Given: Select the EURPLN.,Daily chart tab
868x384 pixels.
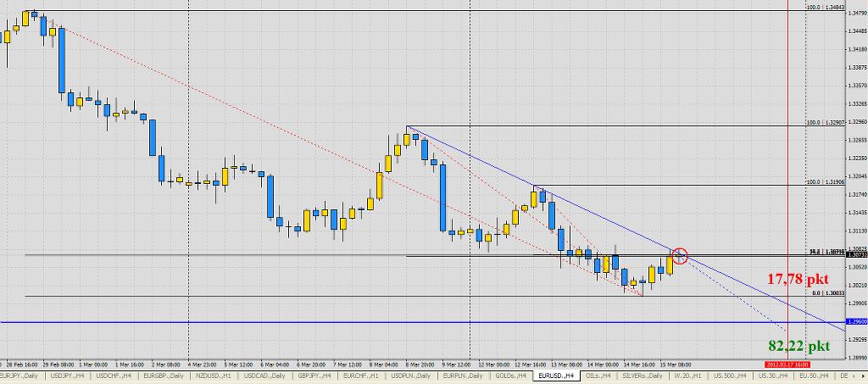Looking at the screenshot, I should (x=464, y=376).
